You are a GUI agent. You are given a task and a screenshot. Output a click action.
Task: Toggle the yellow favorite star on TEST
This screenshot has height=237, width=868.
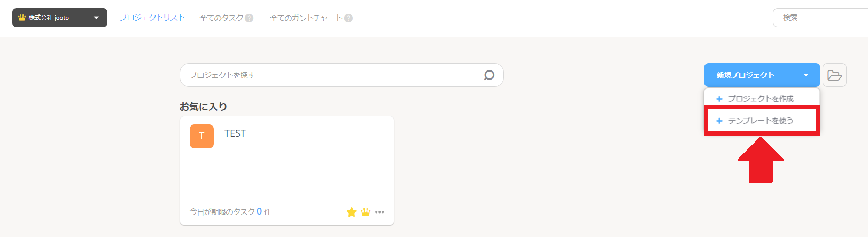point(351,212)
